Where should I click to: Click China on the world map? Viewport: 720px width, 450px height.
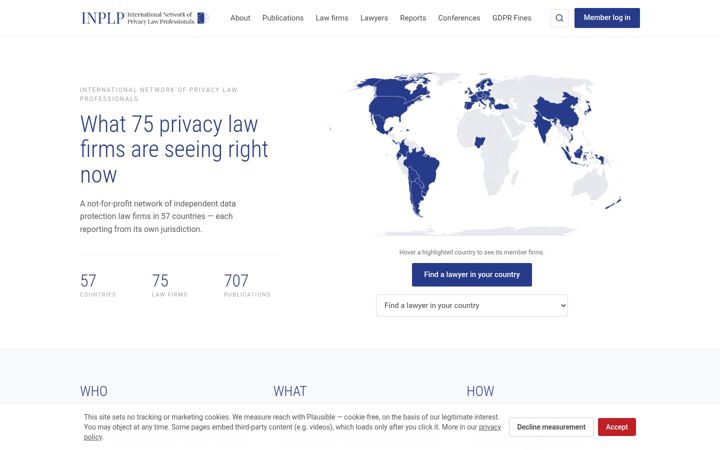(560, 110)
